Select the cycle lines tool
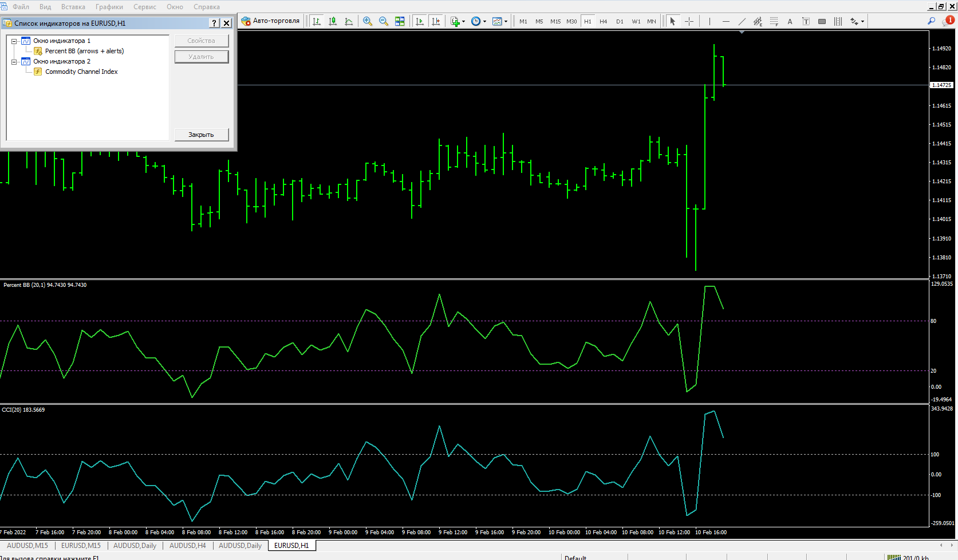Screen dimensions: 958x560 [x=838, y=21]
